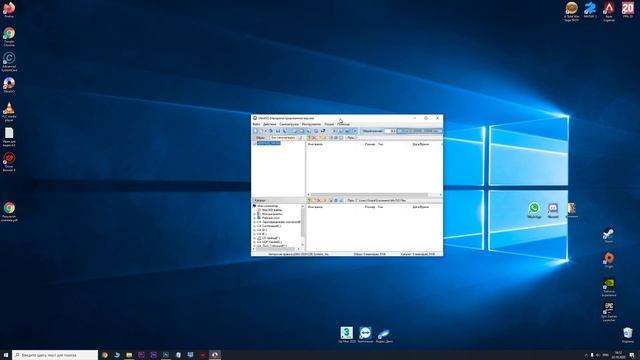Screen dimensions: 640x360
Task: Select the Advanced SystemCare desktop icon
Action: [9, 61]
